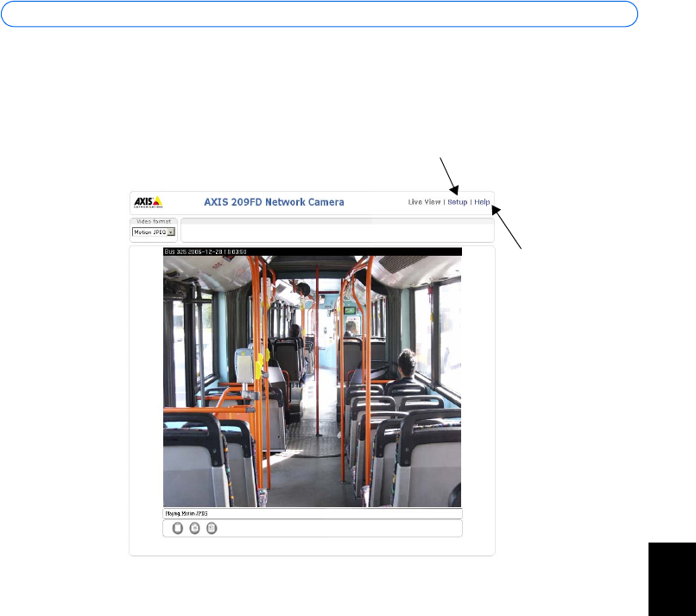Image resolution: width=696 pixels, height=616 pixels.
Task: Click the 'AXIS 209FD Network Camera' title
Action: tap(274, 202)
